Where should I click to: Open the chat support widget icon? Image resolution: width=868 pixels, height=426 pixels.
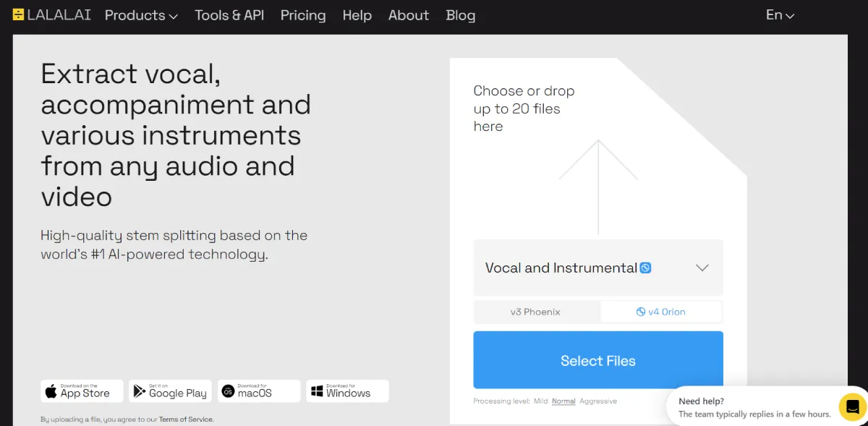click(x=852, y=406)
